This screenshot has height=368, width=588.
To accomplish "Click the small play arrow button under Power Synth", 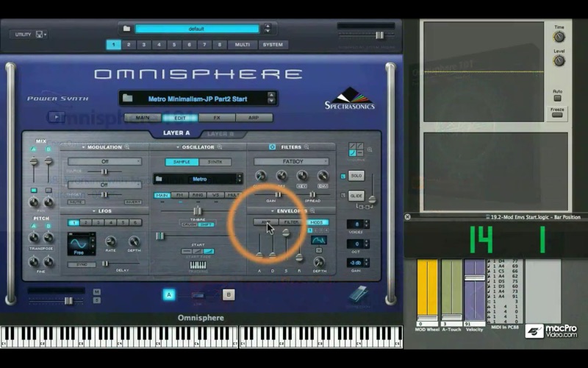I will tap(57, 117).
